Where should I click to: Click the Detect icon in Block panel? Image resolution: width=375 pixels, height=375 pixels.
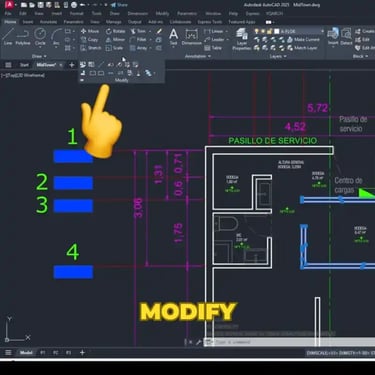pyautogui.click(x=346, y=36)
